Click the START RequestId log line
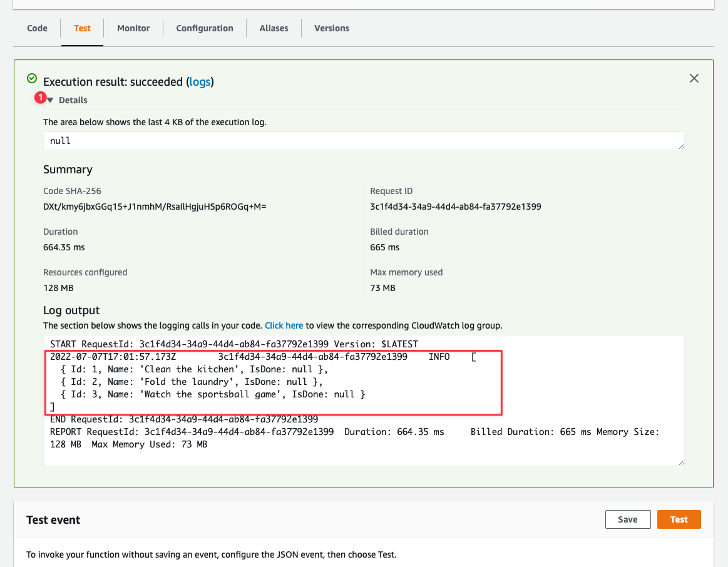Screen dimensions: 728x567 [x=234, y=344]
